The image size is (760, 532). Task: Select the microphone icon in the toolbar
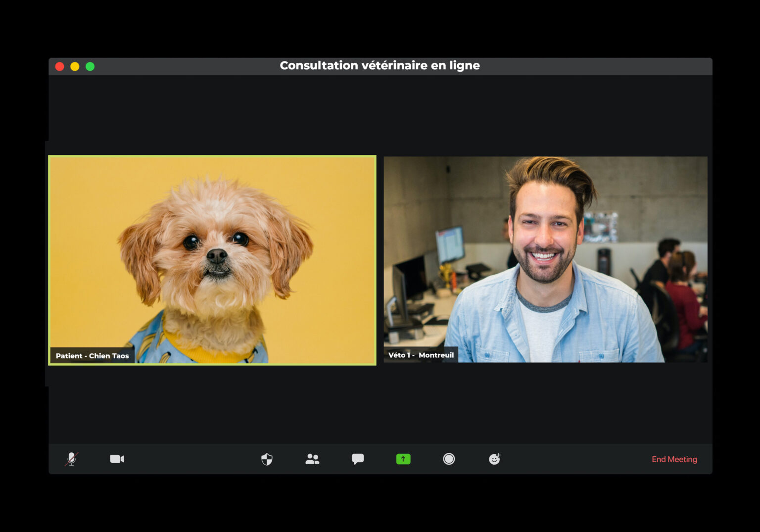click(x=71, y=459)
